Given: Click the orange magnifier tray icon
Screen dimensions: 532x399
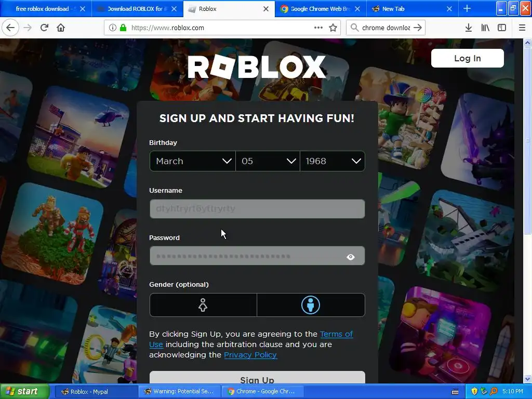Looking at the screenshot, I should (494, 391).
